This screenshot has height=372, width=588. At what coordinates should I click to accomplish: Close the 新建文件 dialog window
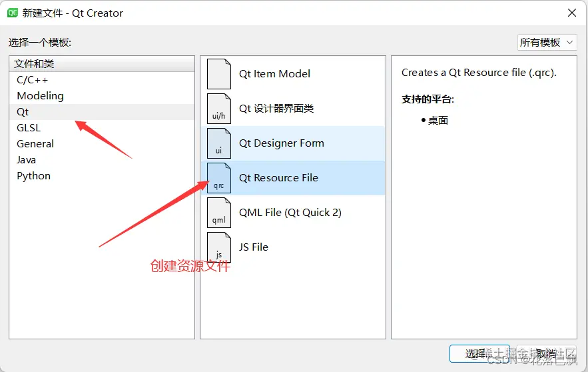click(572, 13)
